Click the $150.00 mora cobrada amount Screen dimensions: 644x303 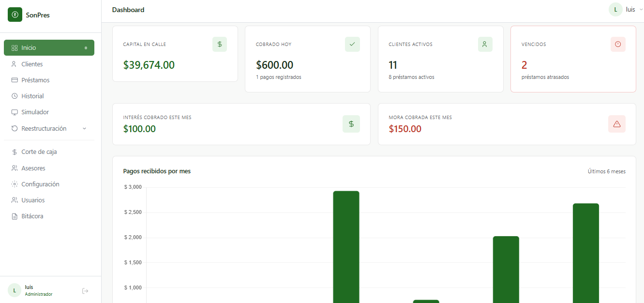coord(405,129)
